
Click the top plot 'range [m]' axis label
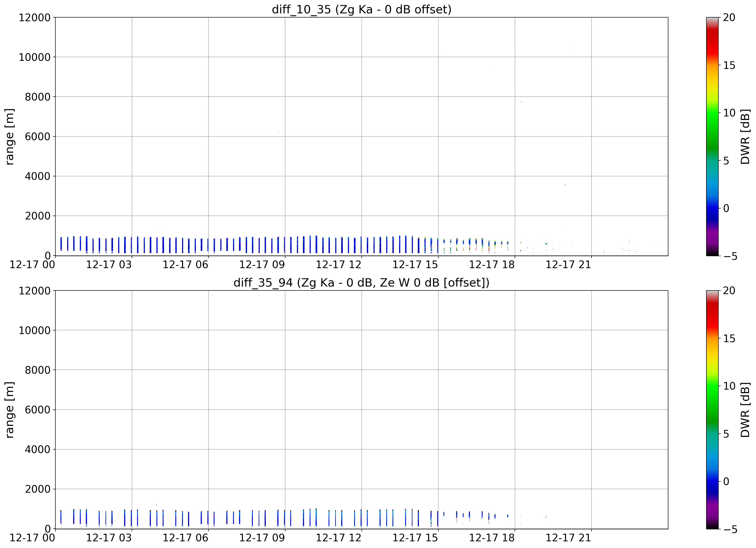pos(9,136)
